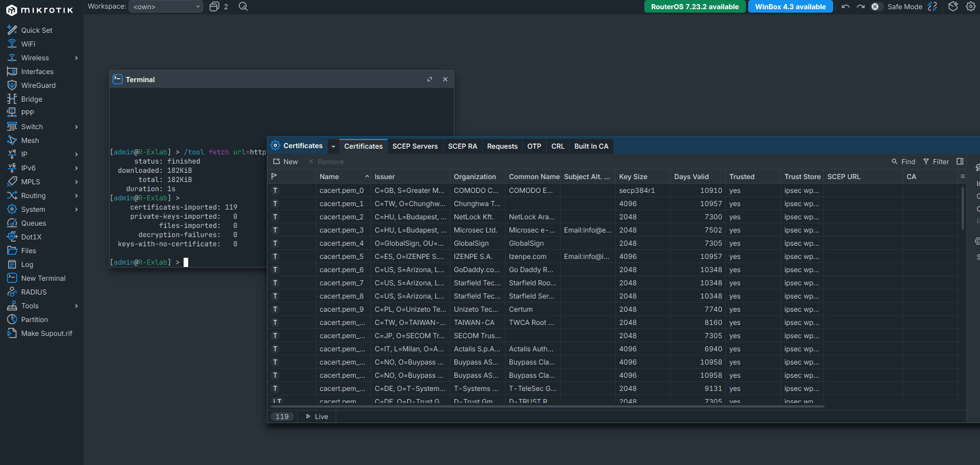Toggle the column layout icon in Certificates toolbar
Viewport: 980px width, 465px height.
pos(960,161)
